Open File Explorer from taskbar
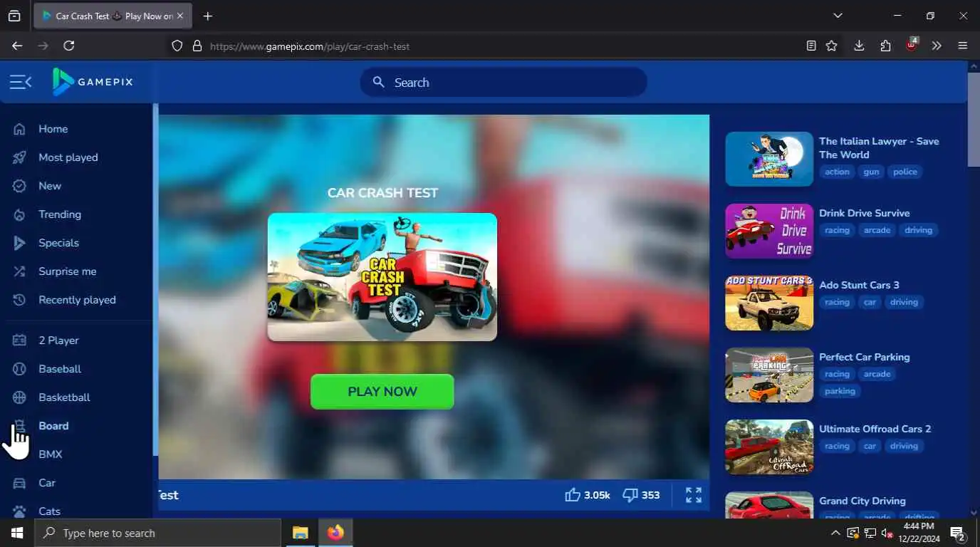This screenshot has width=980, height=547. click(x=301, y=533)
